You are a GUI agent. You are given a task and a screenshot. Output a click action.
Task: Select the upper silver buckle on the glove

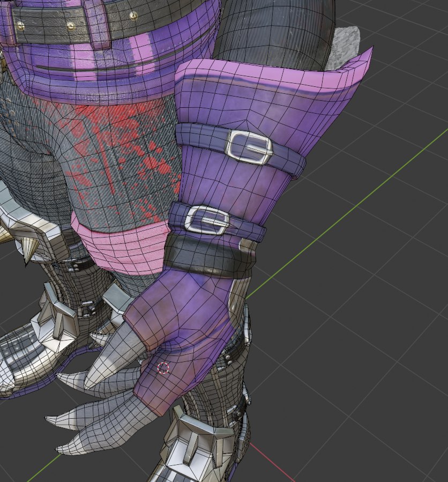(249, 147)
